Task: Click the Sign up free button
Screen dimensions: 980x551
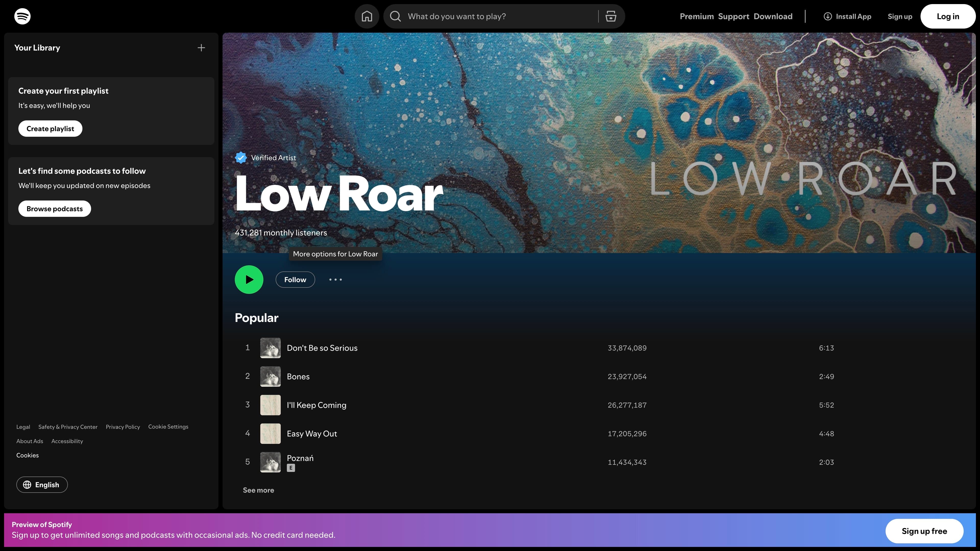Action: [x=924, y=531]
